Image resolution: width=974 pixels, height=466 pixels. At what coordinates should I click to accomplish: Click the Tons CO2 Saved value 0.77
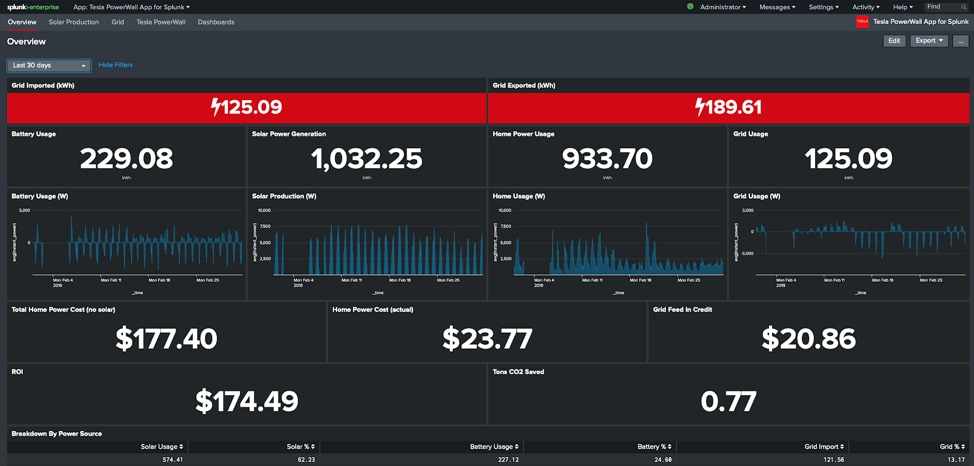pos(729,401)
